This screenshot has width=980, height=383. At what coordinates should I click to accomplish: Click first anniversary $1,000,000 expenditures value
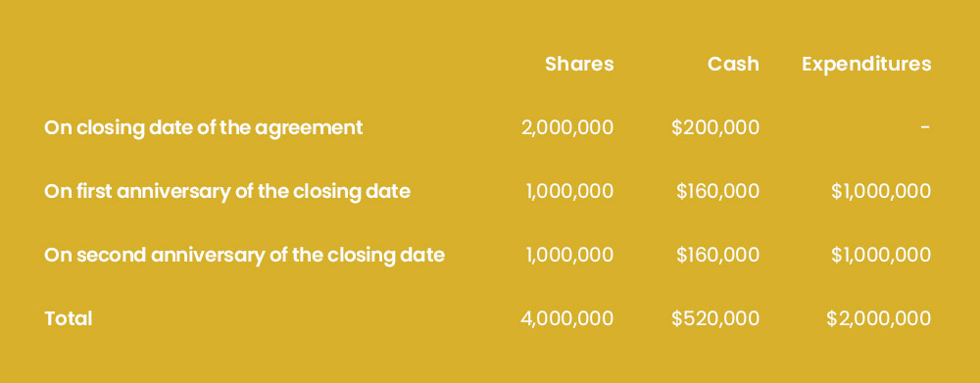click(881, 192)
